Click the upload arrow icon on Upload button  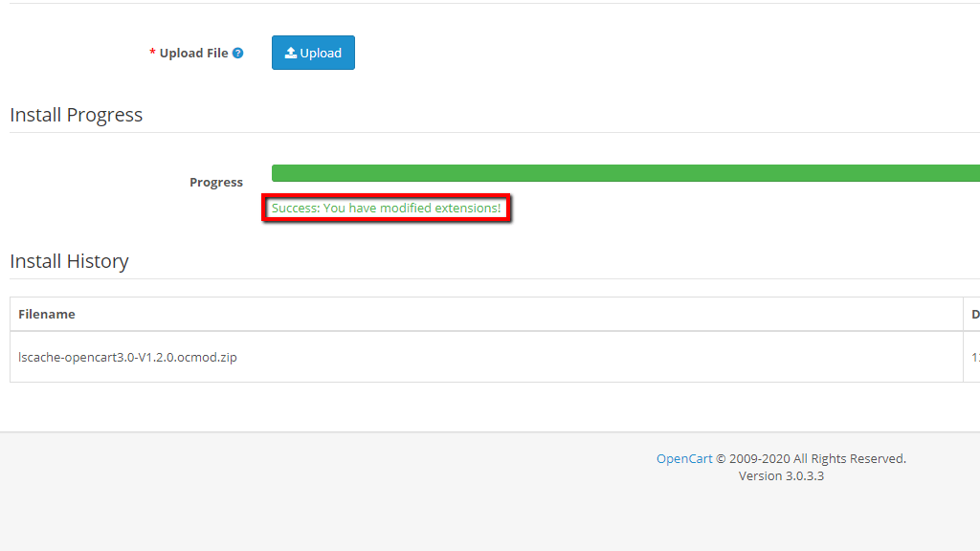292,53
